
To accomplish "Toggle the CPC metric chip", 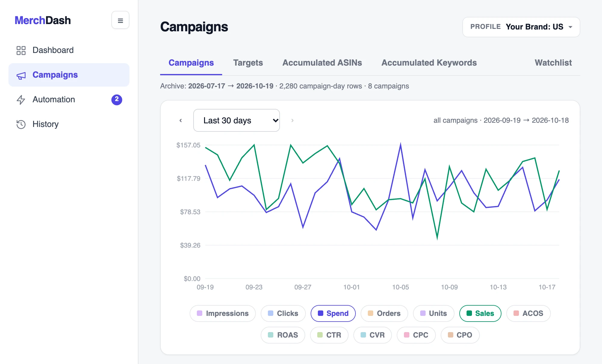I will [416, 335].
